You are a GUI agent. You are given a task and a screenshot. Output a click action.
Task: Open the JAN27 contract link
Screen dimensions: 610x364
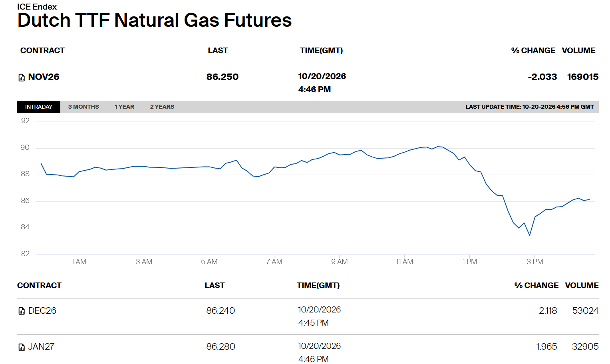[42, 346]
